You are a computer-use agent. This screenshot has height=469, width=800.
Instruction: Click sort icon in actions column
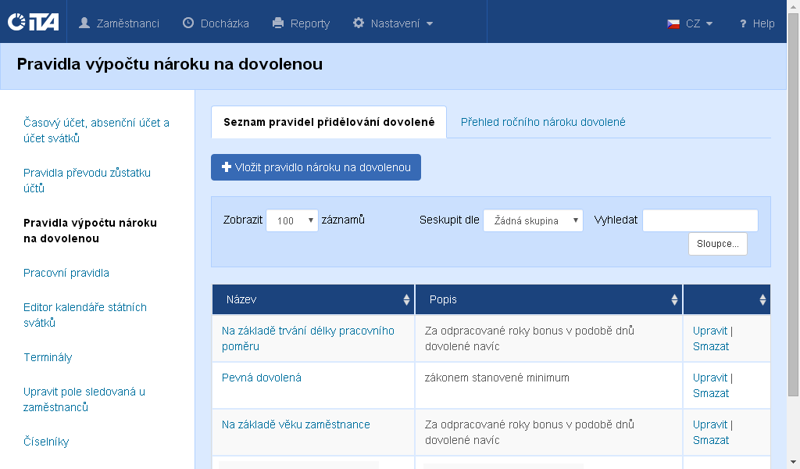763,300
